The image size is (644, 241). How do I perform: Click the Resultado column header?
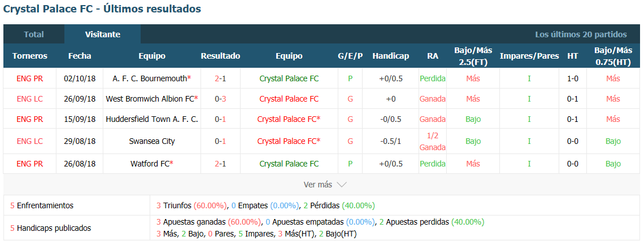pos(220,56)
